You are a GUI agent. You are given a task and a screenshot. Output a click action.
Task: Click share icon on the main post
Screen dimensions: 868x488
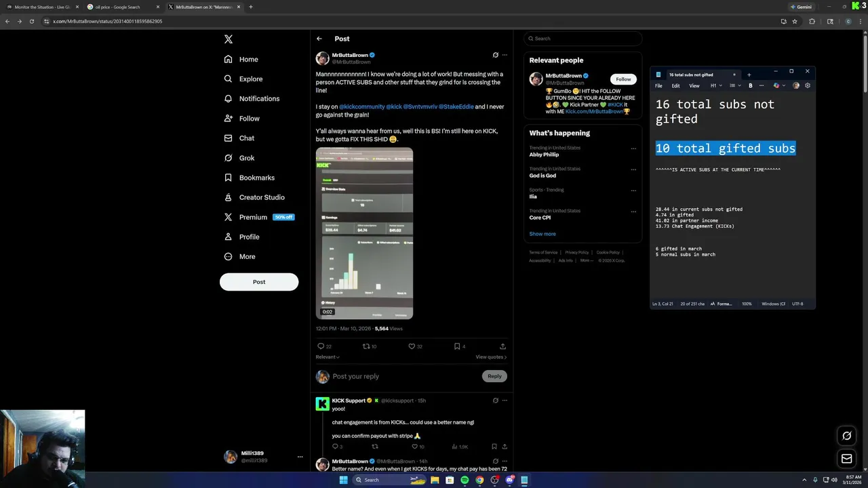pos(502,346)
